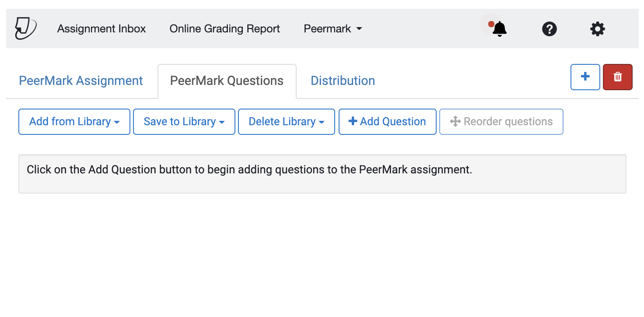The width and height of the screenshot is (644, 317).
Task: Expand the Peermark menu
Action: coord(333,29)
